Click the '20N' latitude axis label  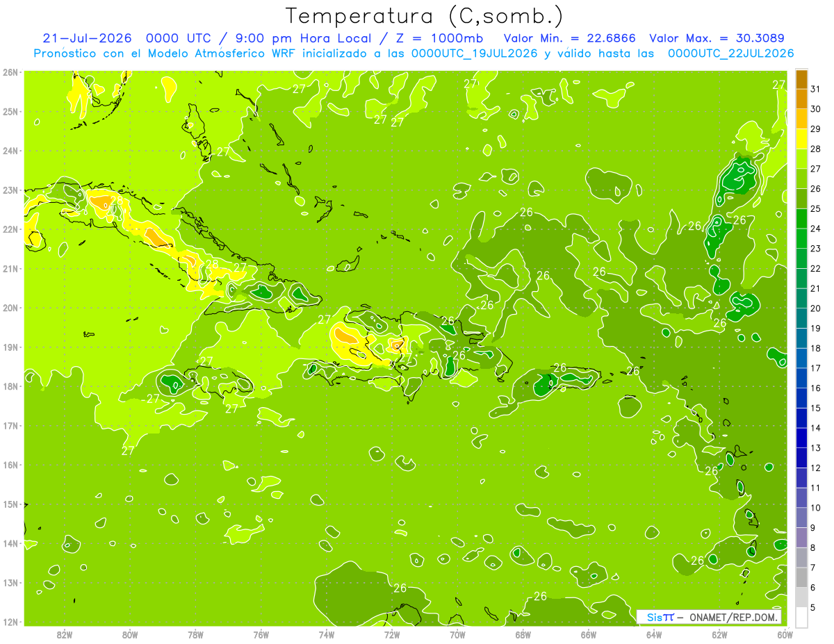(10, 308)
